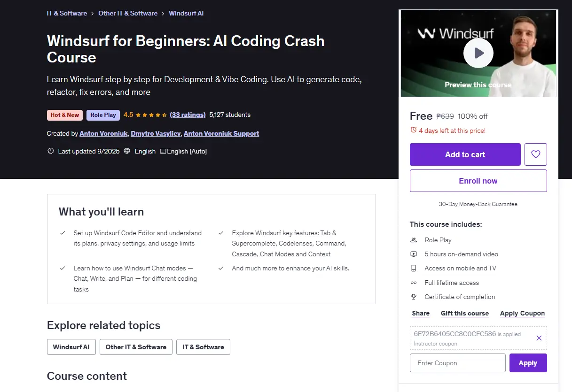
Task: Click breadcrumb chevron before Windsurf AI
Action: tap(163, 14)
